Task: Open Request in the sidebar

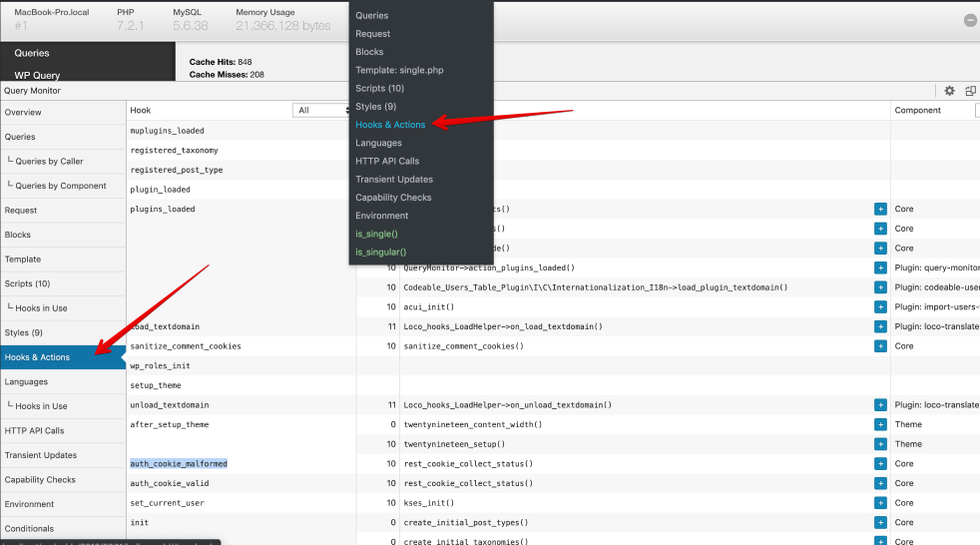Action: point(63,210)
